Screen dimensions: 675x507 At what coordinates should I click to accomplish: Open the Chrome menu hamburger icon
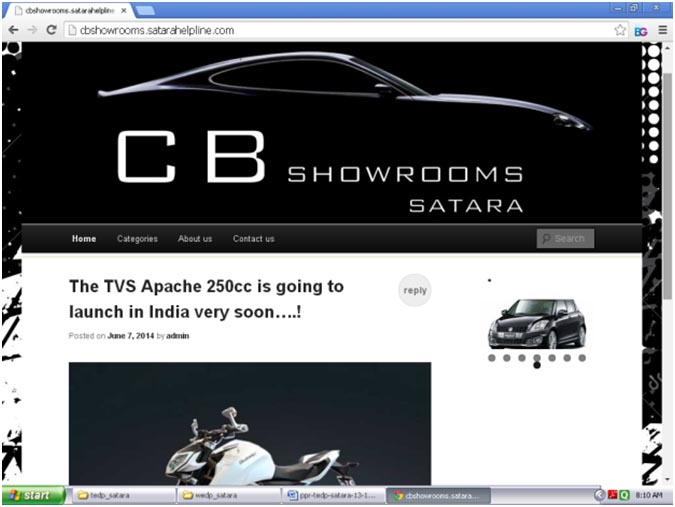click(661, 30)
